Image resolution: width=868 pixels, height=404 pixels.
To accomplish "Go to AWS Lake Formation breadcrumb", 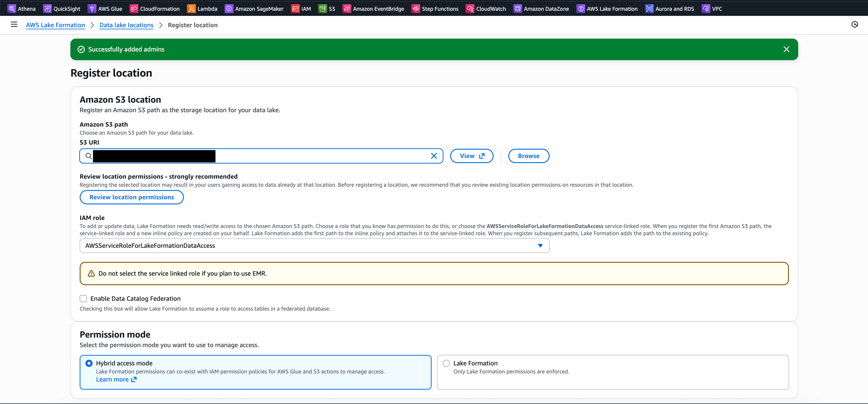I will point(56,25).
